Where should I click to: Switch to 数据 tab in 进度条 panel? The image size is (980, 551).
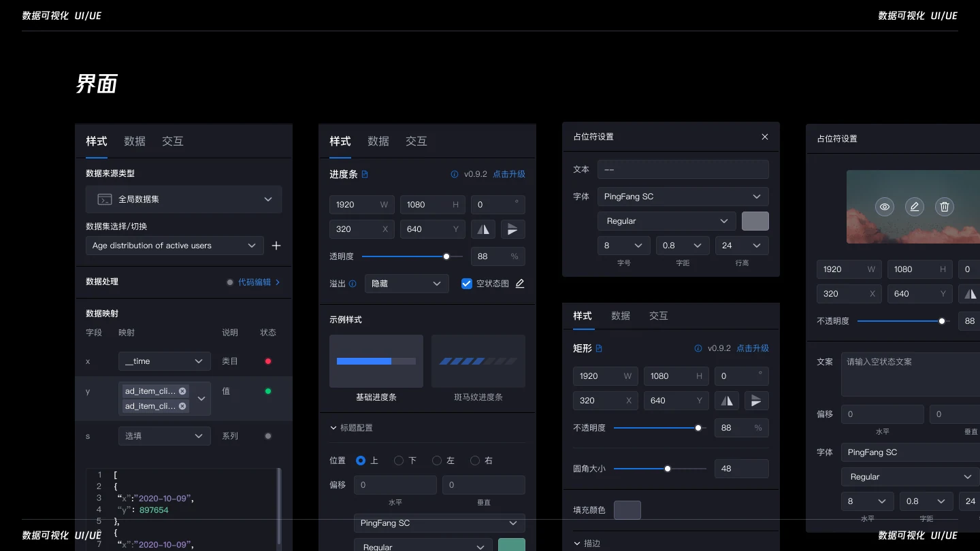pyautogui.click(x=378, y=141)
